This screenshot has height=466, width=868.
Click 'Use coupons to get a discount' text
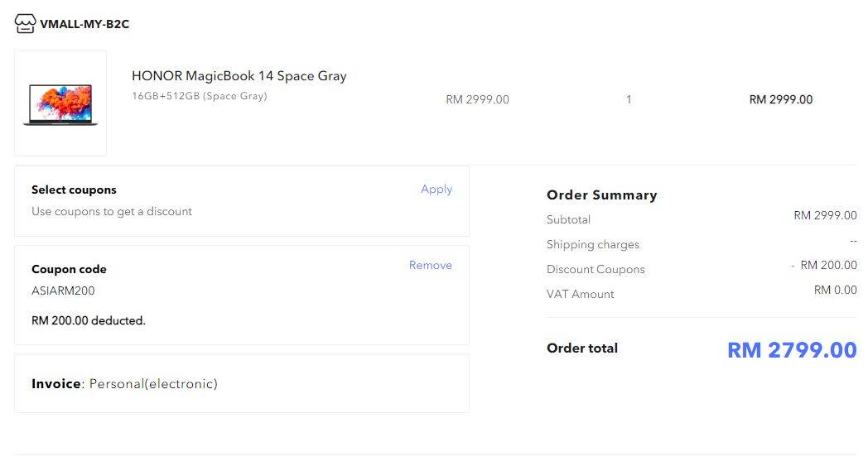(112, 211)
